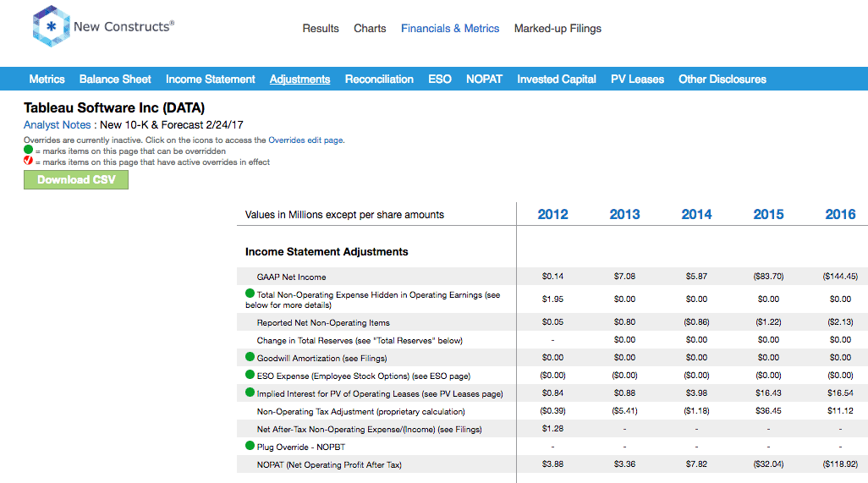Screen dimensions: 868x483
Task: Click the Income Statement Adjustments heading
Action: pyautogui.click(x=327, y=252)
